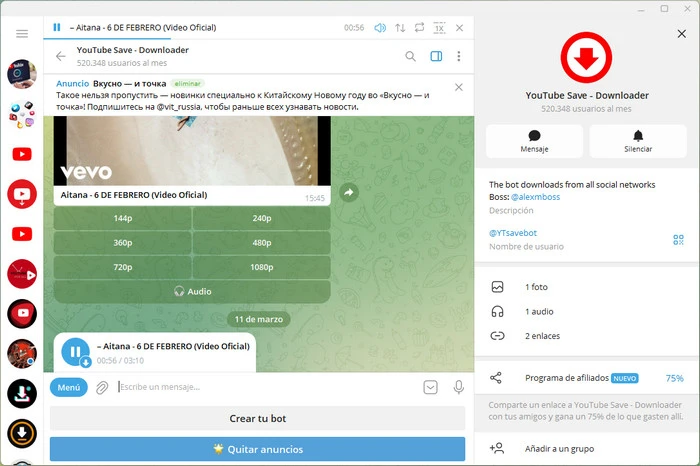This screenshot has width=700, height=466.
Task: Open first chat avatar in sidebar
Action: [x=22, y=74]
